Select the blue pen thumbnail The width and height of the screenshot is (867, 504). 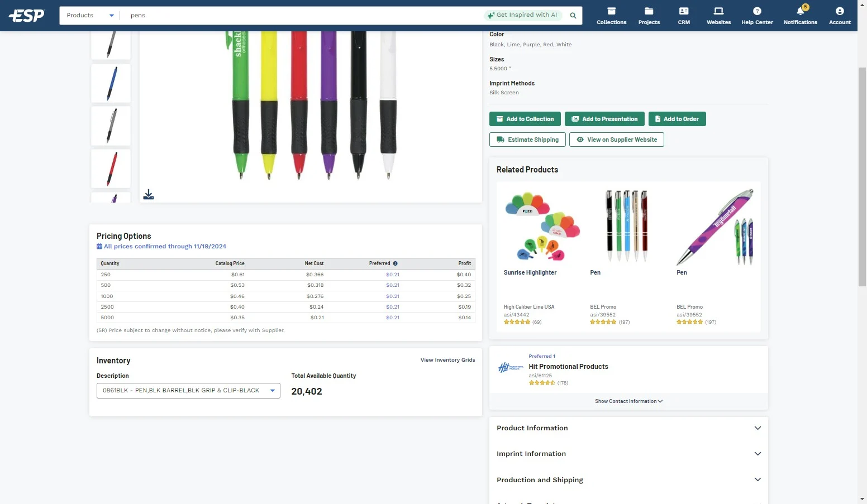(x=111, y=83)
